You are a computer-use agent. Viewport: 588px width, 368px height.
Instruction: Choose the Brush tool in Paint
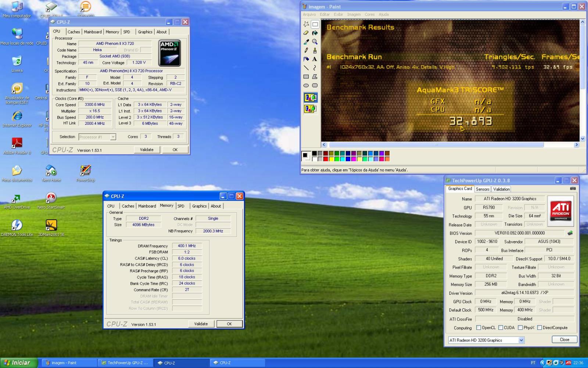click(x=315, y=50)
